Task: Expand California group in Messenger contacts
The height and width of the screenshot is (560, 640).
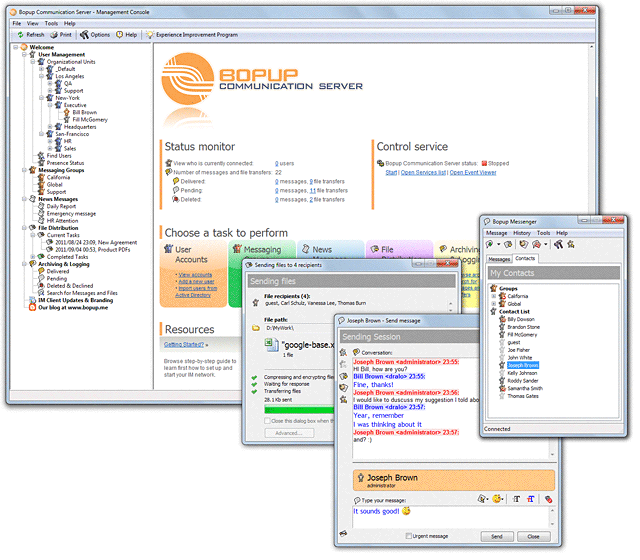Action: [x=493, y=296]
